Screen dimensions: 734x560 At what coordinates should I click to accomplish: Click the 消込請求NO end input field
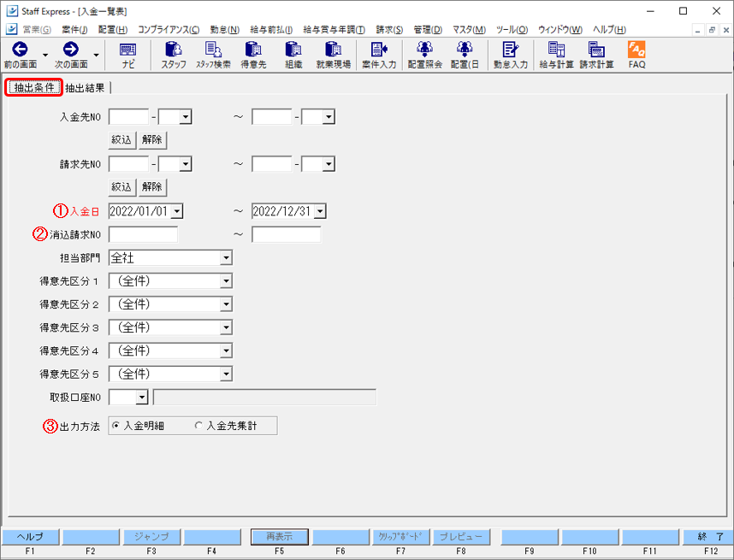[287, 234]
